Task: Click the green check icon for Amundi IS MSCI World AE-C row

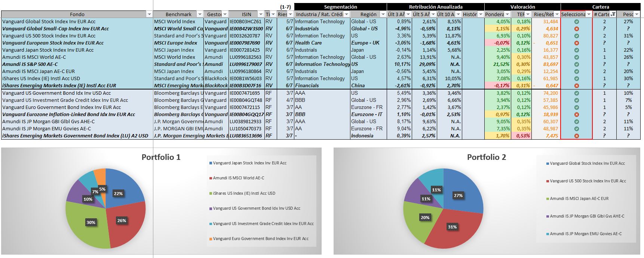Action: pyautogui.click(x=576, y=57)
